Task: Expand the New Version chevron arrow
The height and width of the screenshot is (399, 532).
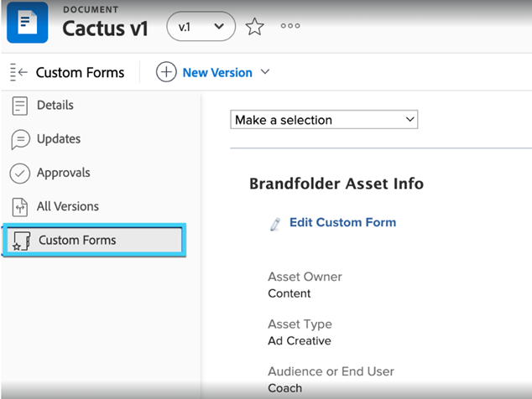Action: tap(265, 72)
